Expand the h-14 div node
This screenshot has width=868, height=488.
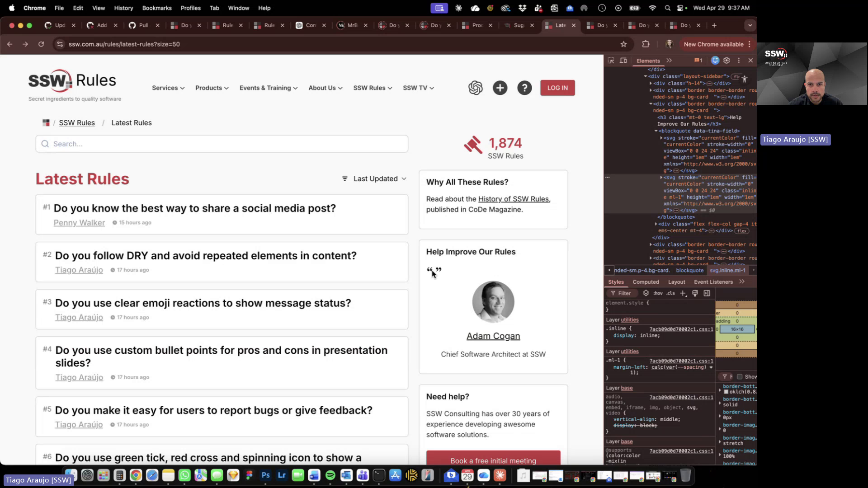click(651, 83)
